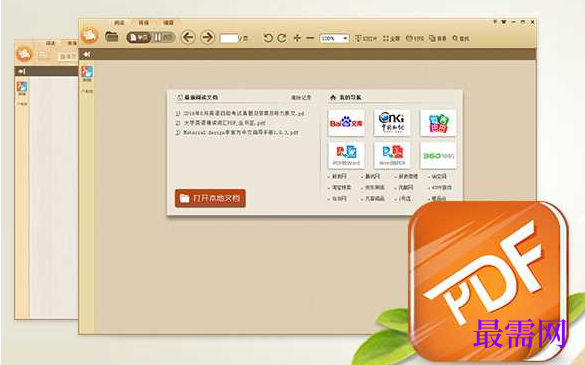Switch to continuous two-column view mode
585x365 pixels.
point(163,37)
